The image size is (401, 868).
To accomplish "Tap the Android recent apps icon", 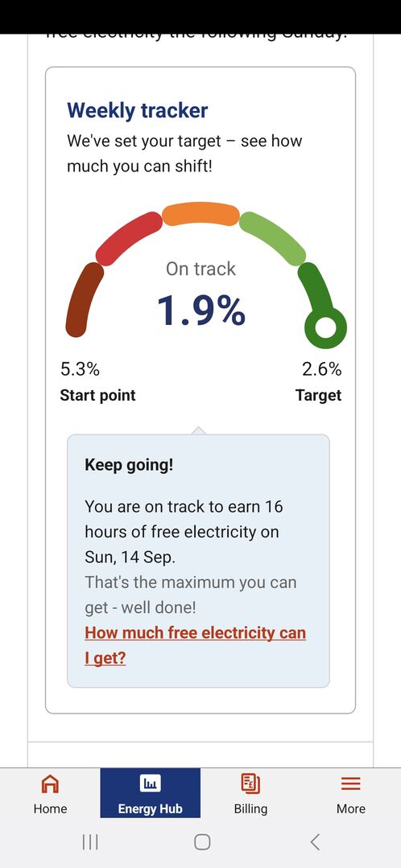I will [90, 842].
